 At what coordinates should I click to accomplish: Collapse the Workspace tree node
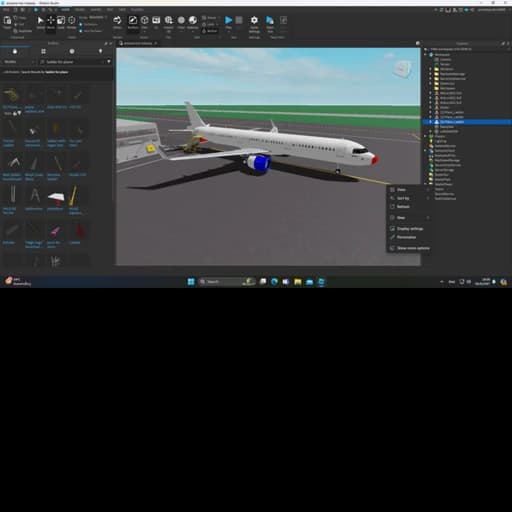tap(426, 54)
